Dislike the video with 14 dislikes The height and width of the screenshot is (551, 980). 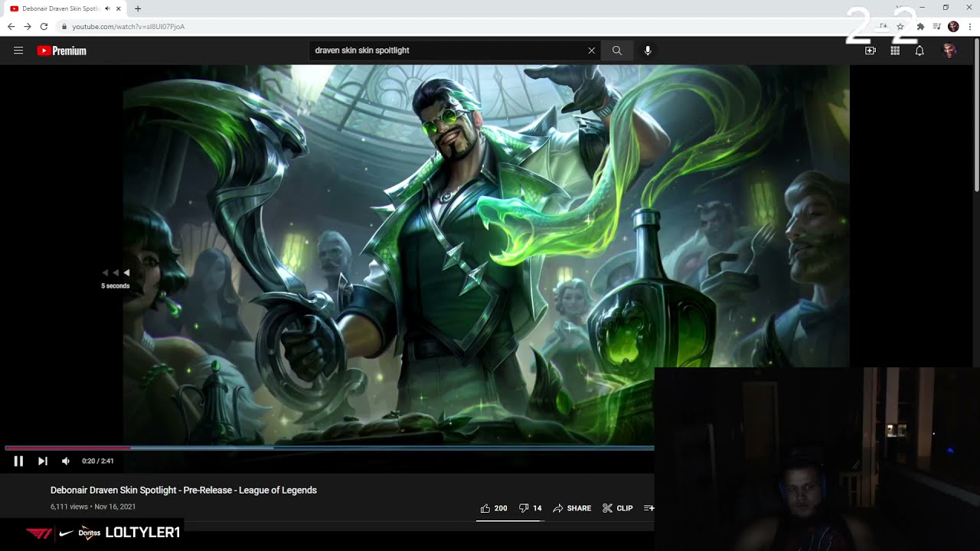[x=530, y=508]
